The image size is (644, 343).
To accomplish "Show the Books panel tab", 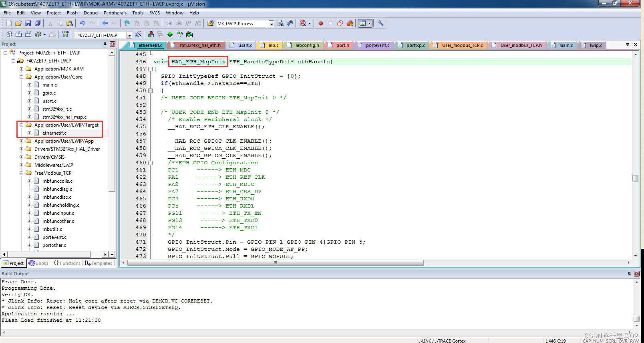I will coord(39,263).
